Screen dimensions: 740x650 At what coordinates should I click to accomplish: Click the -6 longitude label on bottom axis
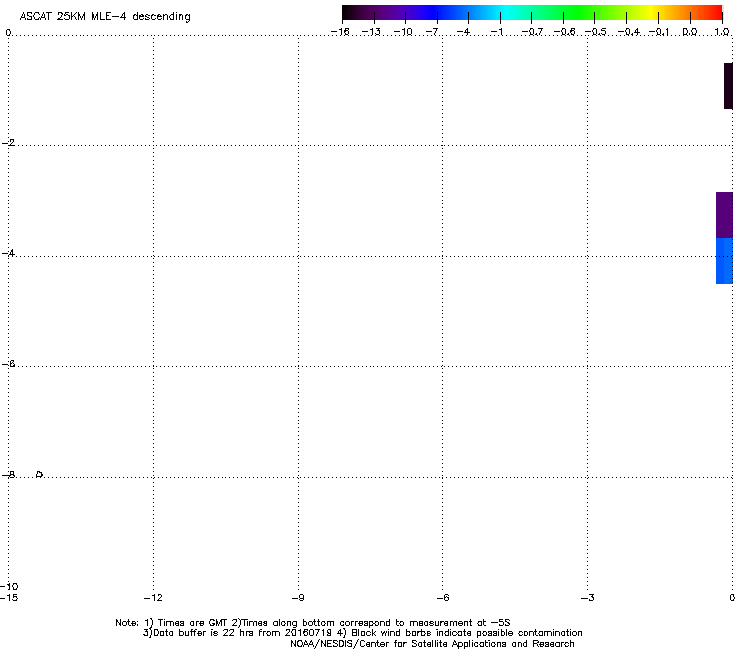coord(443,598)
